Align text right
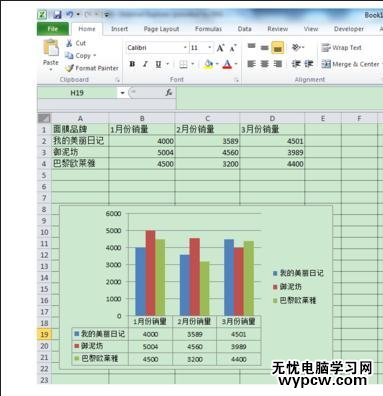383x396 pixels. coord(278,64)
